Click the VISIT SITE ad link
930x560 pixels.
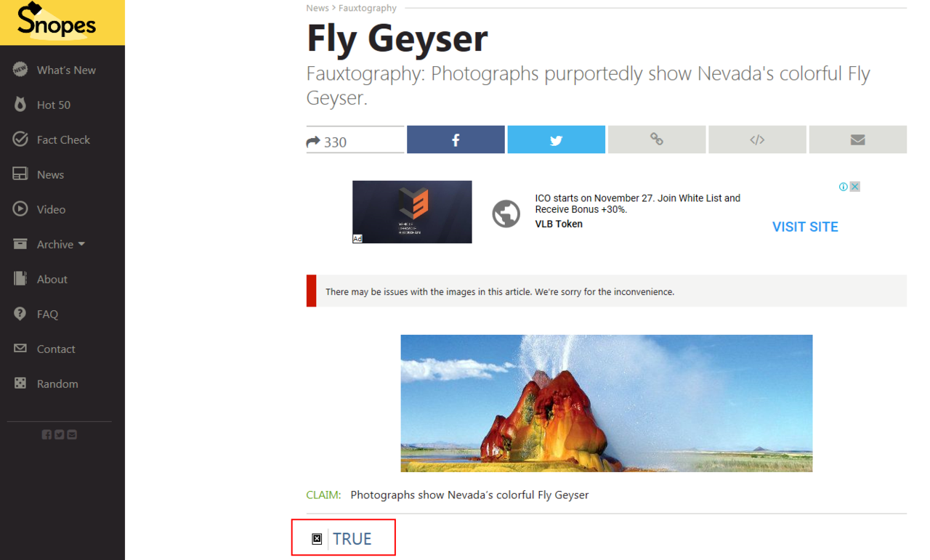coord(805,227)
